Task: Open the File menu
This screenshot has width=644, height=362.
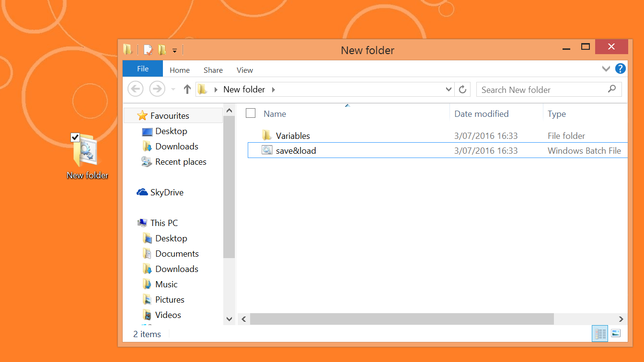Action: click(x=142, y=68)
